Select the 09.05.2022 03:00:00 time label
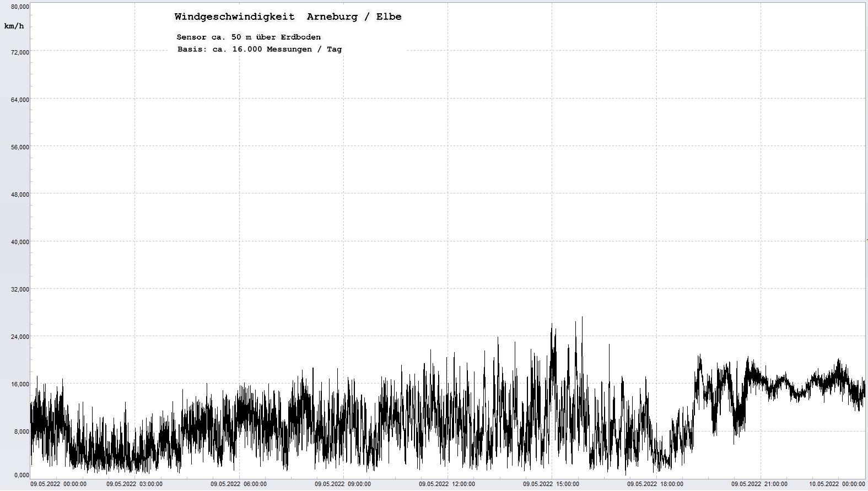 [134, 484]
